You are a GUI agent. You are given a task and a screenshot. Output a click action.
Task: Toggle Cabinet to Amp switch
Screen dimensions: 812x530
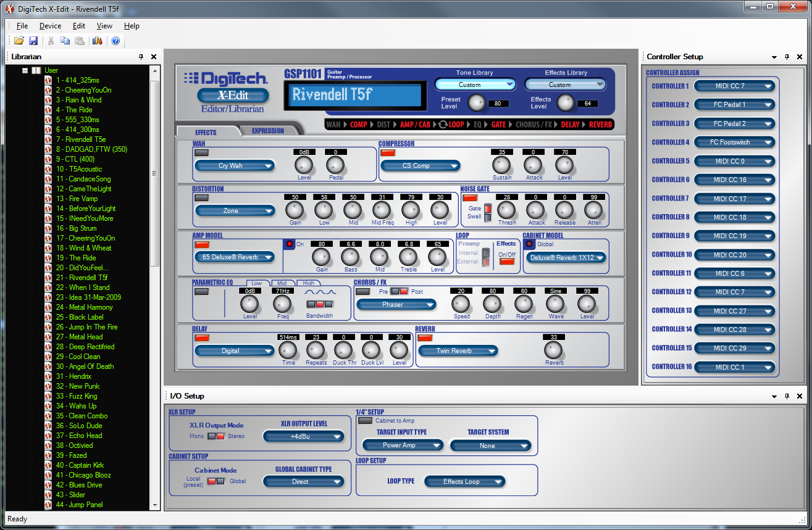[x=365, y=421]
